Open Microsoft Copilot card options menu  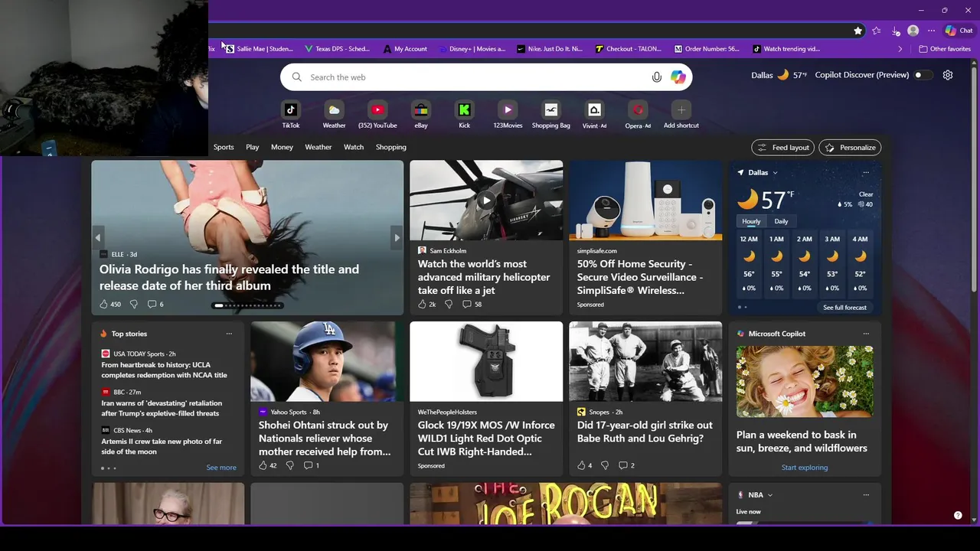[x=866, y=334]
